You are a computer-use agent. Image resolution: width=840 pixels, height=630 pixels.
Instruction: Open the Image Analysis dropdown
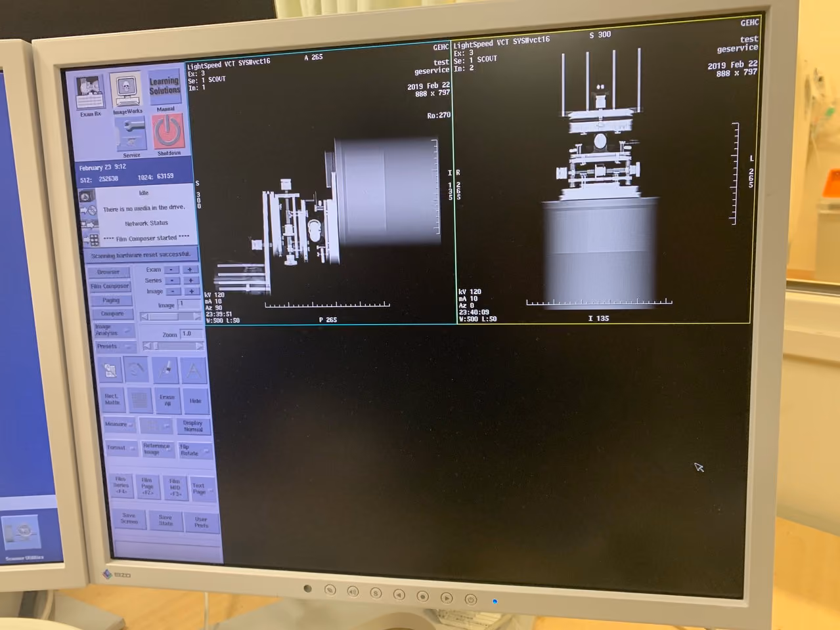[x=114, y=330]
